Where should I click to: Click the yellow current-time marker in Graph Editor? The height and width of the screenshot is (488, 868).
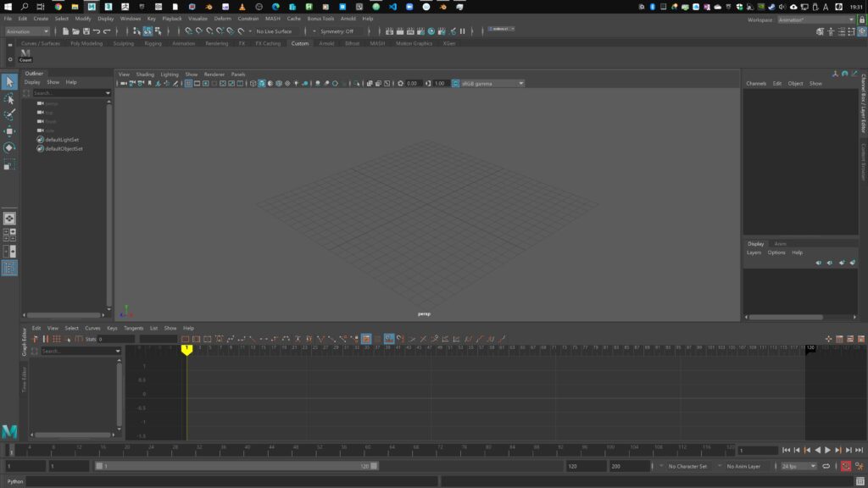186,350
